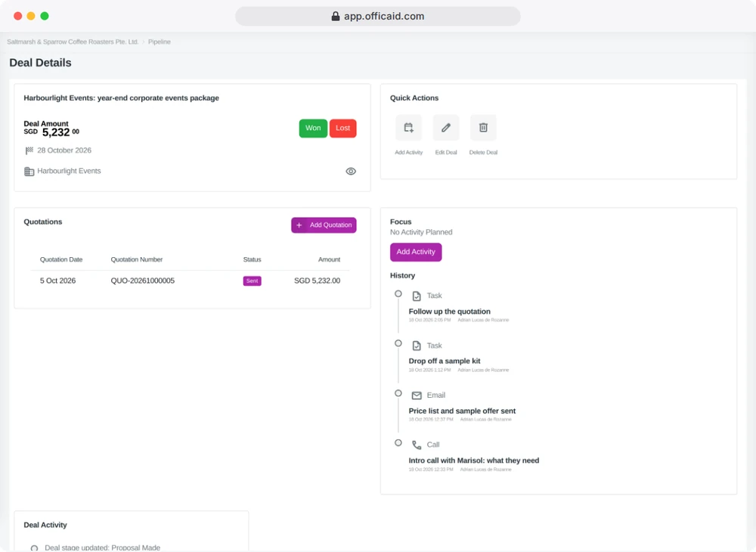Click the task icon for Follow up the quotation
The width and height of the screenshot is (756, 552).
[x=417, y=296]
